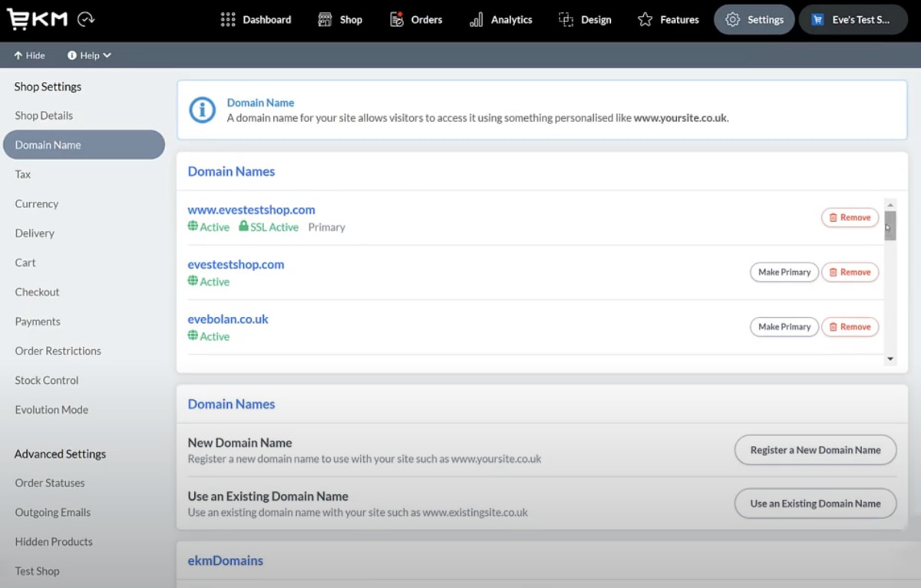Click SSL Active padlock icon

[x=243, y=226]
